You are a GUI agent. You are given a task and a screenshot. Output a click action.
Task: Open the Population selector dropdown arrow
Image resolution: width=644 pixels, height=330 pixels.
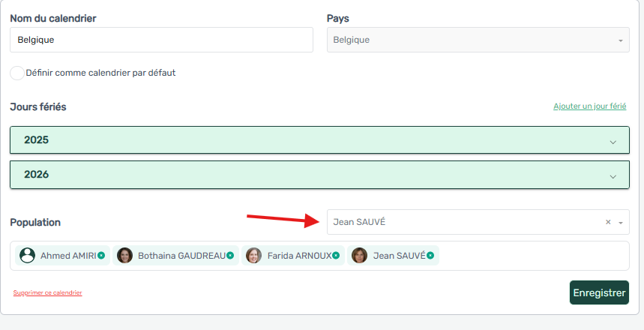coord(621,223)
